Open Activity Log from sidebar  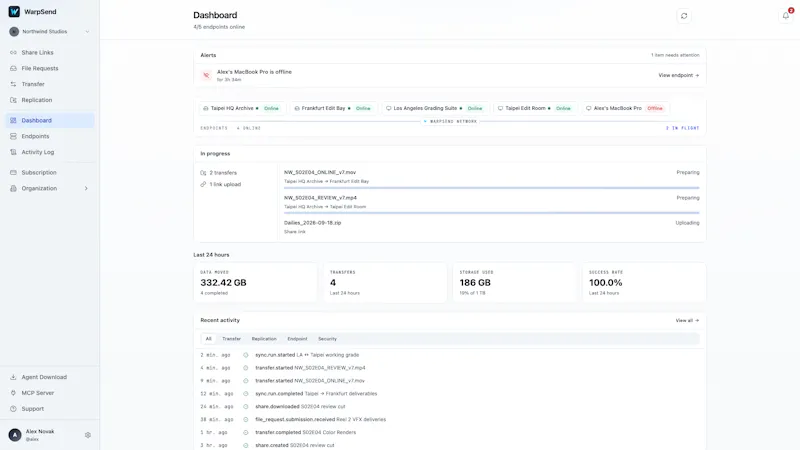tap(49, 152)
